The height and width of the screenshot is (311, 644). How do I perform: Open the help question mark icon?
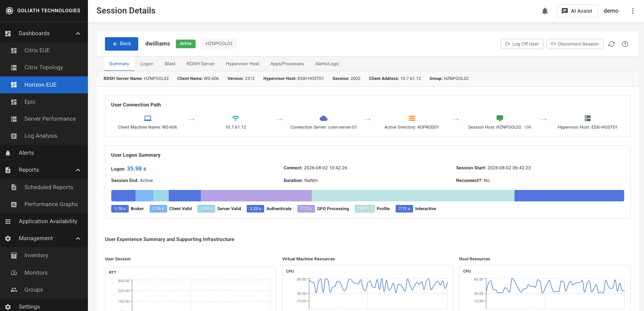tap(625, 44)
